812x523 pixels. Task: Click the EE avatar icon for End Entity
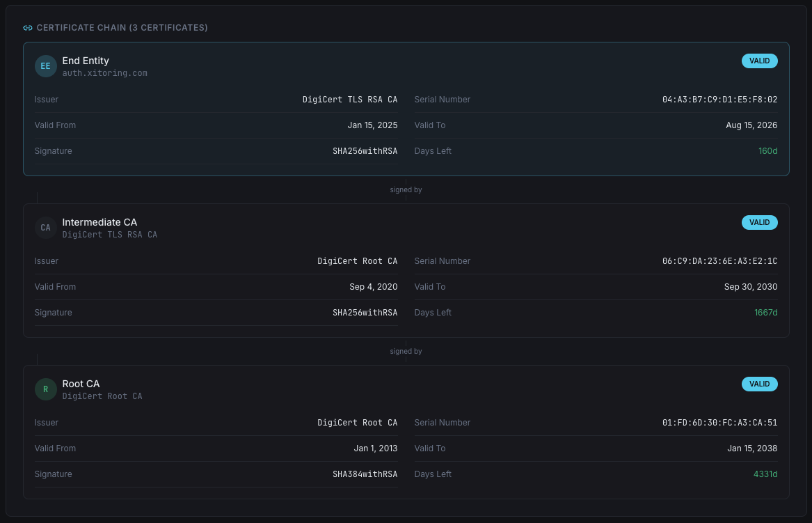(46, 66)
